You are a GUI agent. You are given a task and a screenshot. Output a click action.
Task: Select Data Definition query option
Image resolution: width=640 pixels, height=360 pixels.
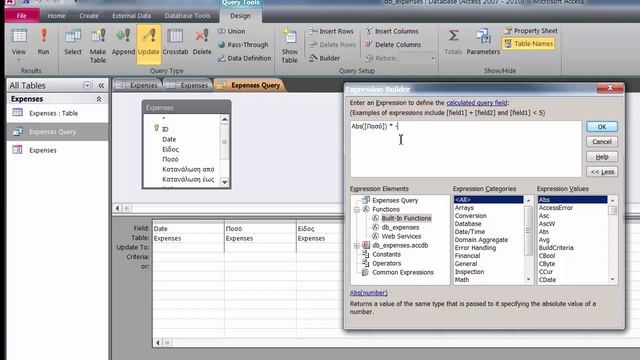tap(244, 58)
